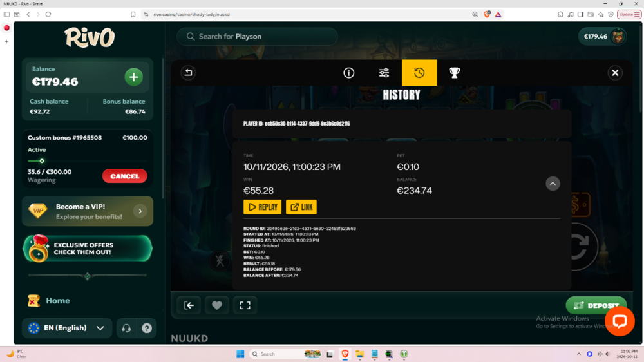Click the browser Update button

pos(629,14)
